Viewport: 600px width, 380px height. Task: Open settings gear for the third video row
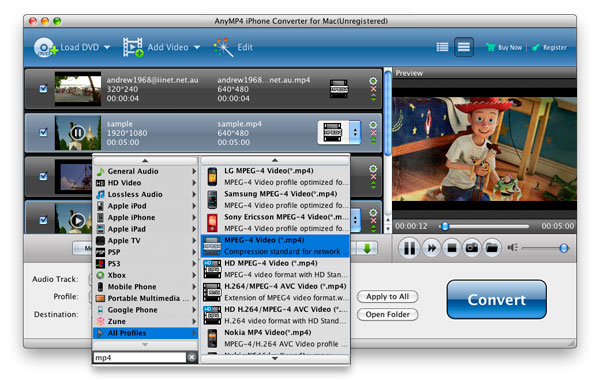point(373,169)
